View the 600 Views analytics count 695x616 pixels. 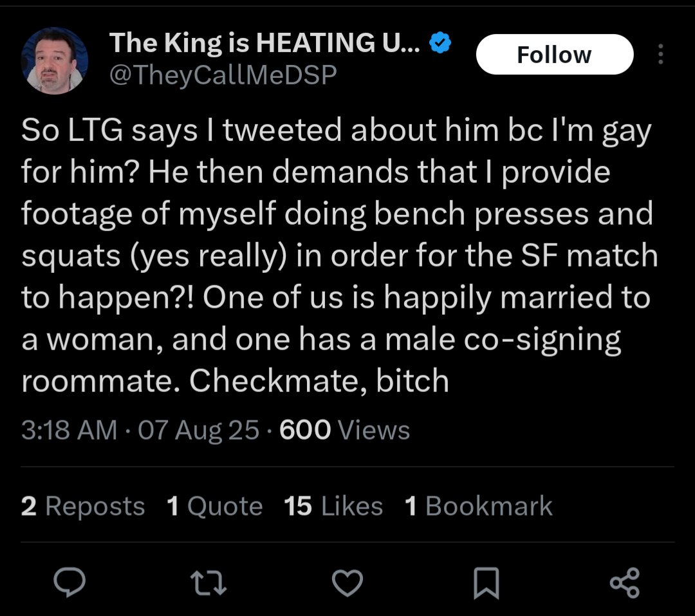344,429
